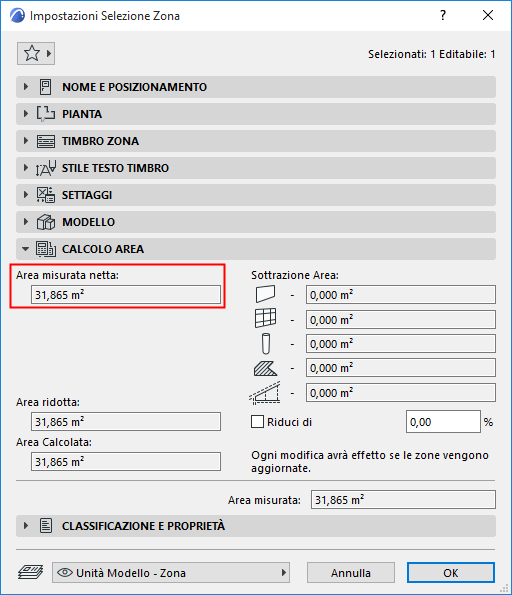This screenshot has height=595, width=512.
Task: Click the Annulla button
Action: click(x=351, y=573)
